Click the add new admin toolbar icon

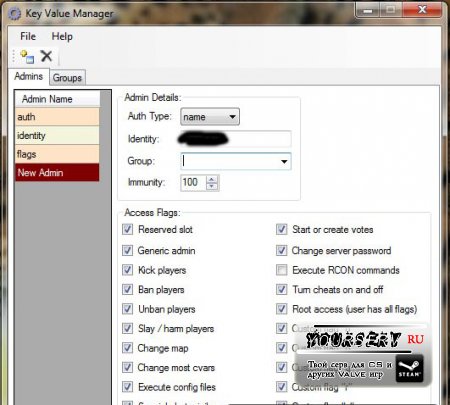pos(27,56)
